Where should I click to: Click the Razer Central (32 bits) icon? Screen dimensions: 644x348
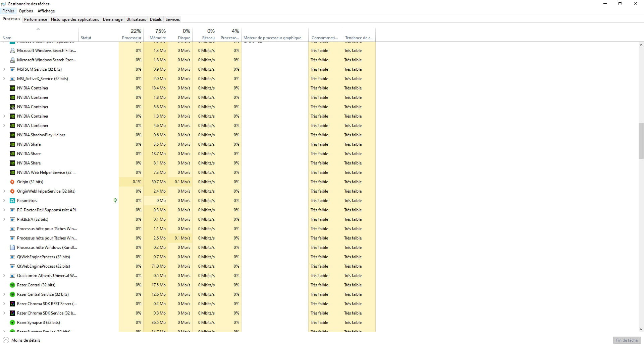coord(12,285)
